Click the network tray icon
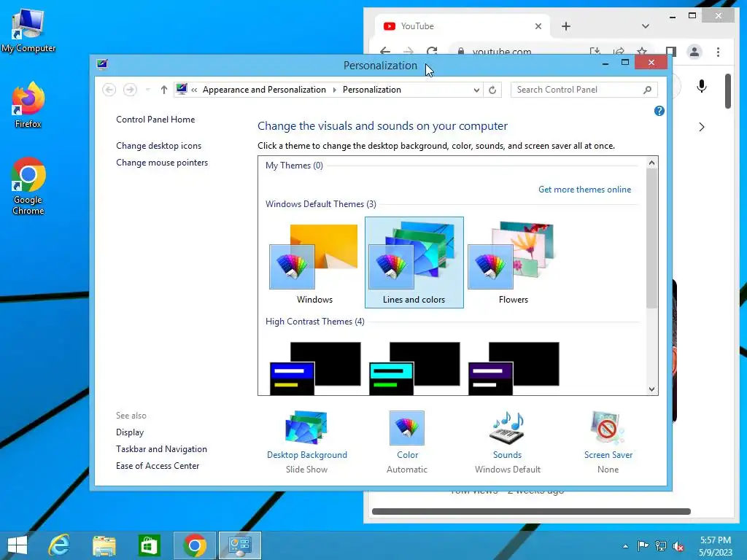This screenshot has height=560, width=747. coord(660,545)
